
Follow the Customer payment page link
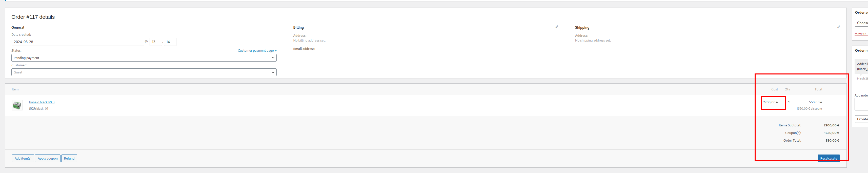(x=257, y=51)
